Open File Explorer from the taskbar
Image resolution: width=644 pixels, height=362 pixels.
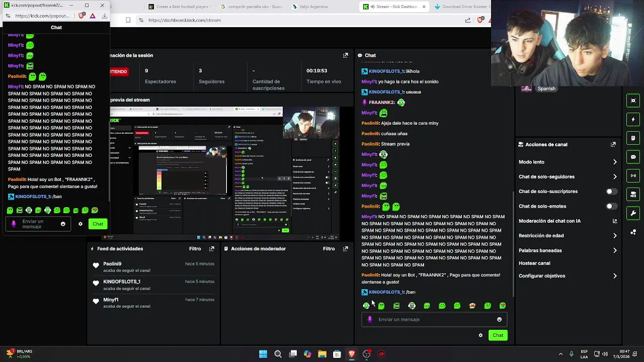pos(322,354)
